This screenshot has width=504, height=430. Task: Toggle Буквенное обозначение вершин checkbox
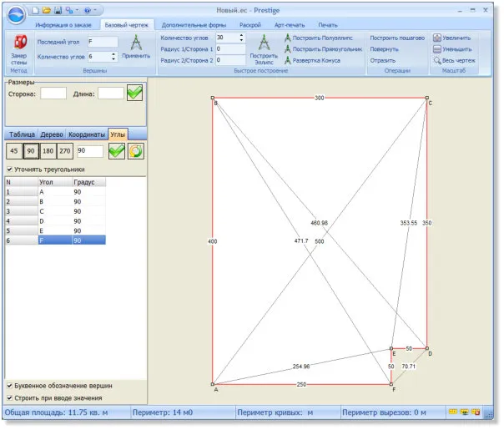coord(10,385)
